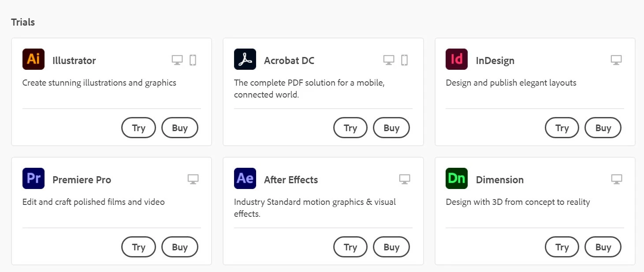Click InDesign's desktop platform icon
Viewport: 644px width, 272px height.
[x=616, y=60]
